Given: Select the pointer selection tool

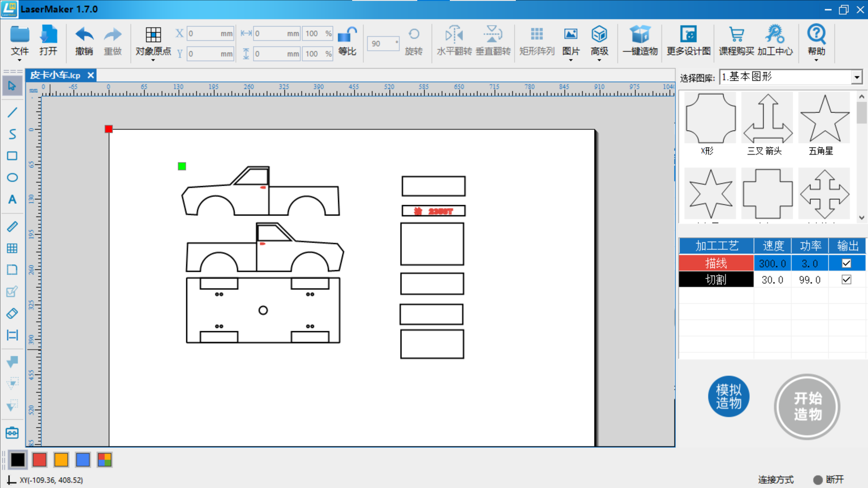Looking at the screenshot, I should (12, 85).
